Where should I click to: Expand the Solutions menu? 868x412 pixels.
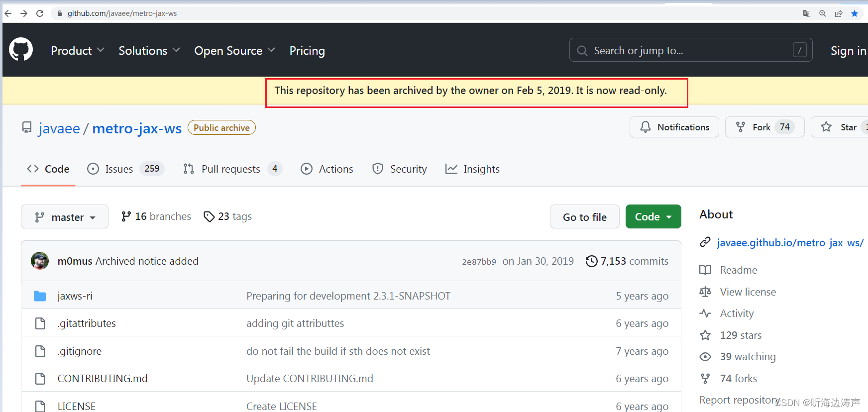149,50
